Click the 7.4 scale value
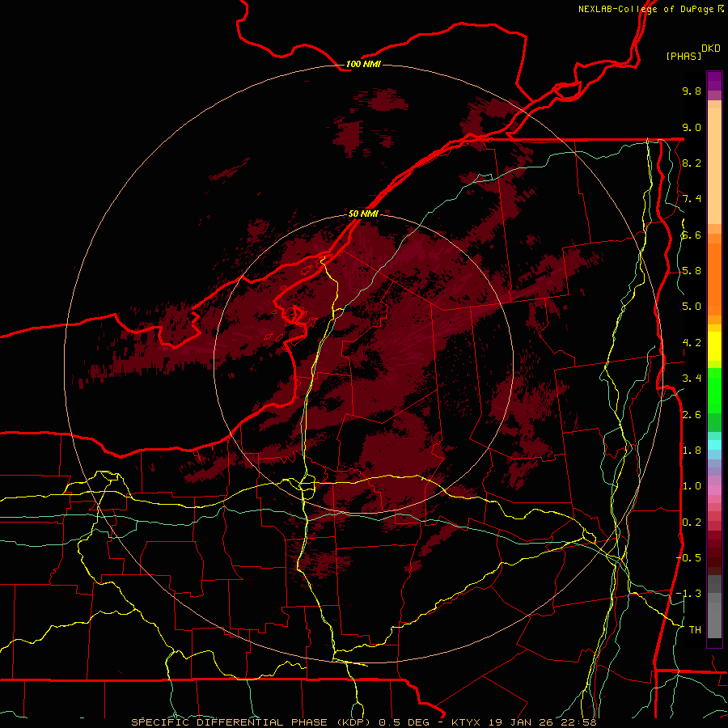Screen dimensions: 728x728 click(x=692, y=199)
